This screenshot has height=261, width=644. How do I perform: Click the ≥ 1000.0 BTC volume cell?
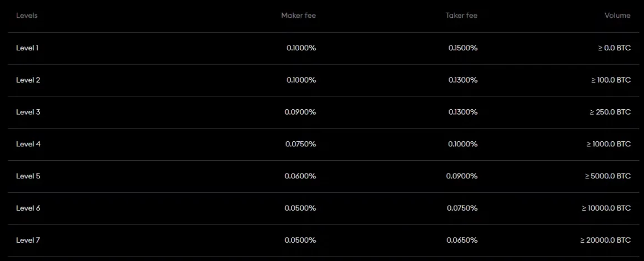tap(608, 144)
